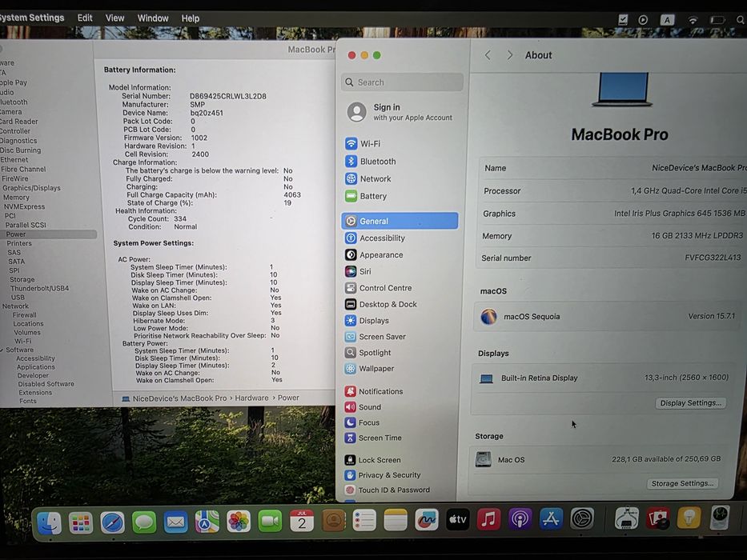Screen dimensions: 747x560
Task: Select Network category in System Information sidebar
Action: click(x=15, y=306)
